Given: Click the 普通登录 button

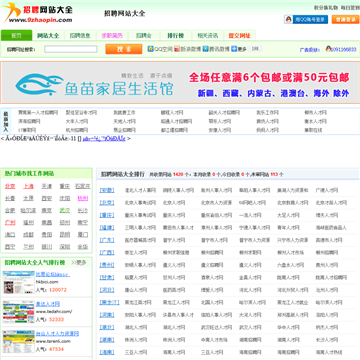Looking at the screenshot, I should pos(345,19).
